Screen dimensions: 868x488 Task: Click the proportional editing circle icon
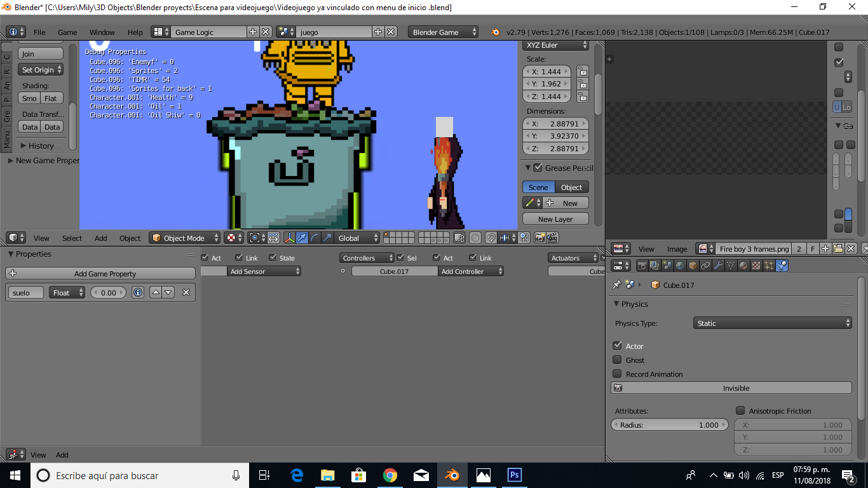point(475,238)
